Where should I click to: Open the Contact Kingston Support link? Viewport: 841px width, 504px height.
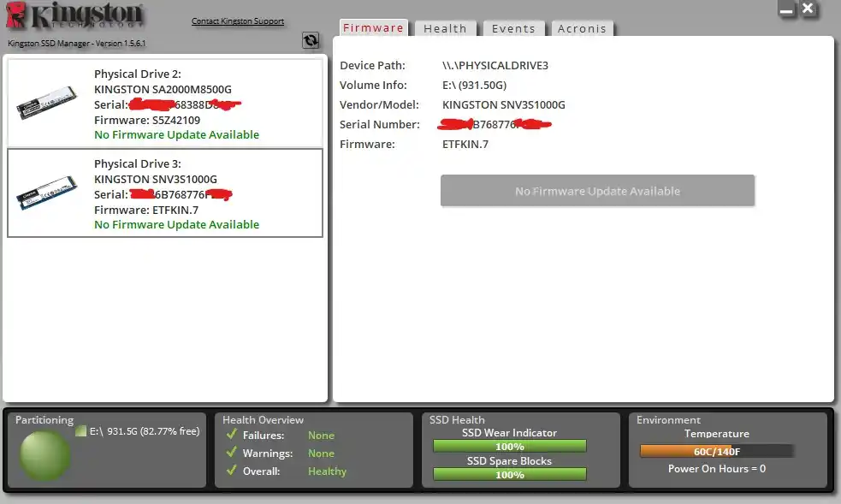click(238, 21)
